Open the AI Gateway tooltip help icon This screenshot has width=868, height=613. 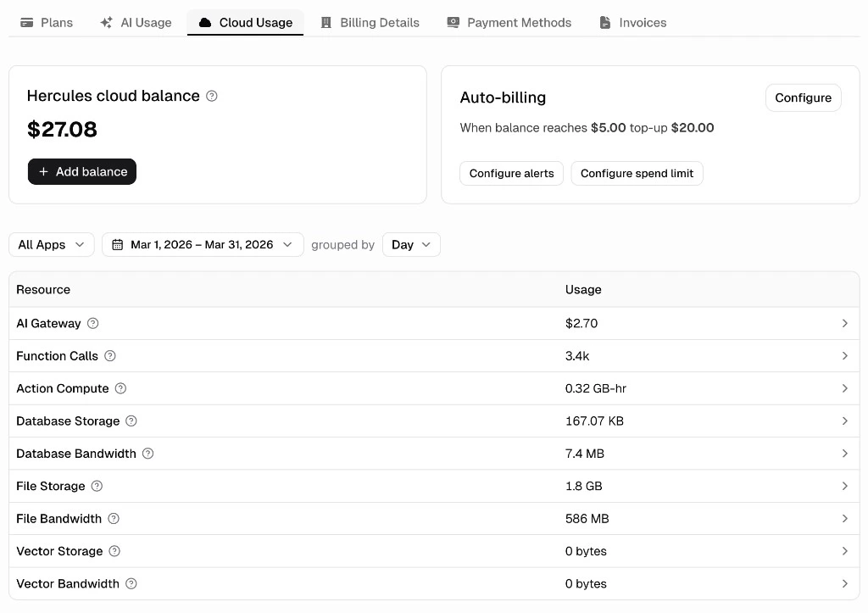click(x=92, y=323)
